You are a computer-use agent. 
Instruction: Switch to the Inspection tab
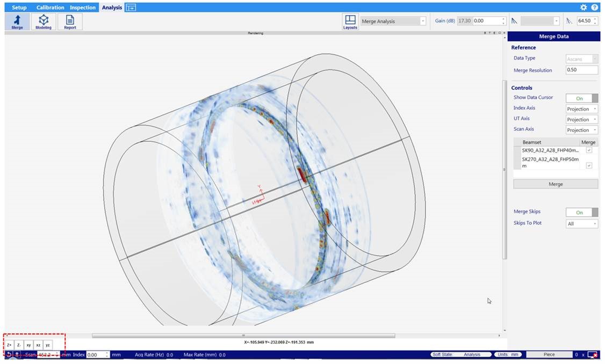[x=83, y=8]
